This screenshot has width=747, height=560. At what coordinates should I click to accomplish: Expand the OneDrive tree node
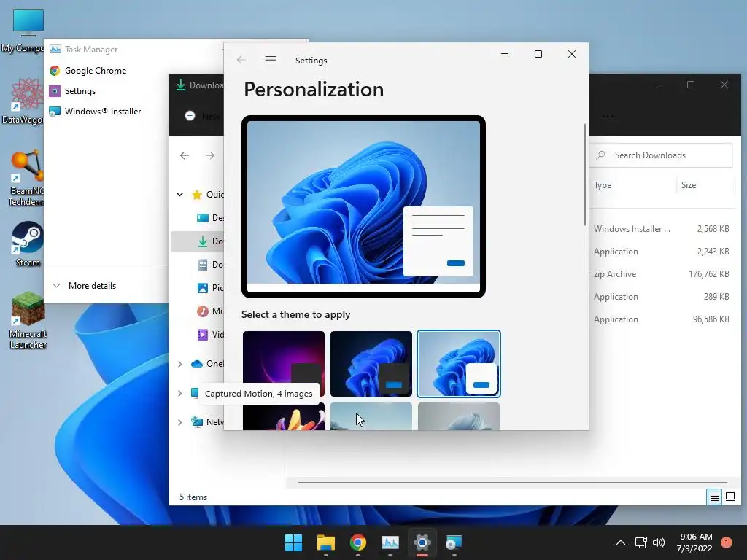(180, 364)
